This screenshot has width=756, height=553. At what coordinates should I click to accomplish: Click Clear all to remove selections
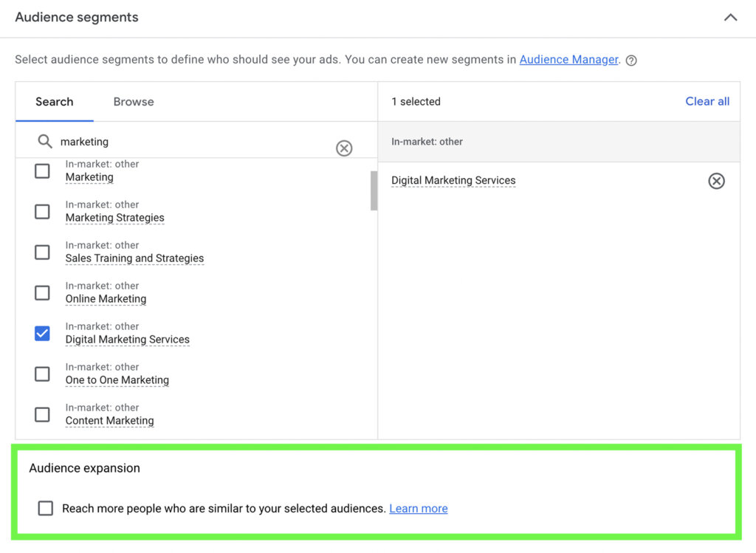[707, 101]
